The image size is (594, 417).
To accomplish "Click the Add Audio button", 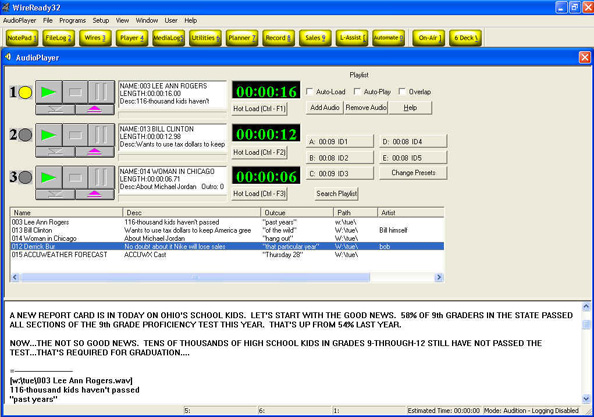I will point(325,108).
